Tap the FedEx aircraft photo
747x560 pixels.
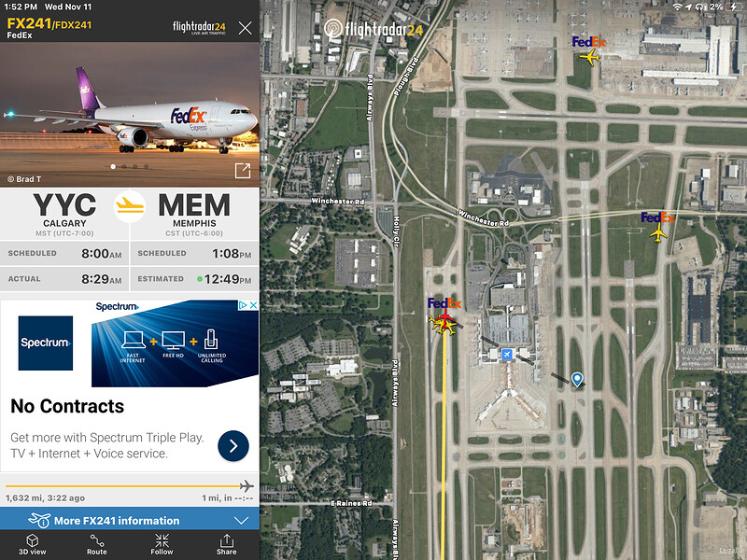[x=130, y=114]
